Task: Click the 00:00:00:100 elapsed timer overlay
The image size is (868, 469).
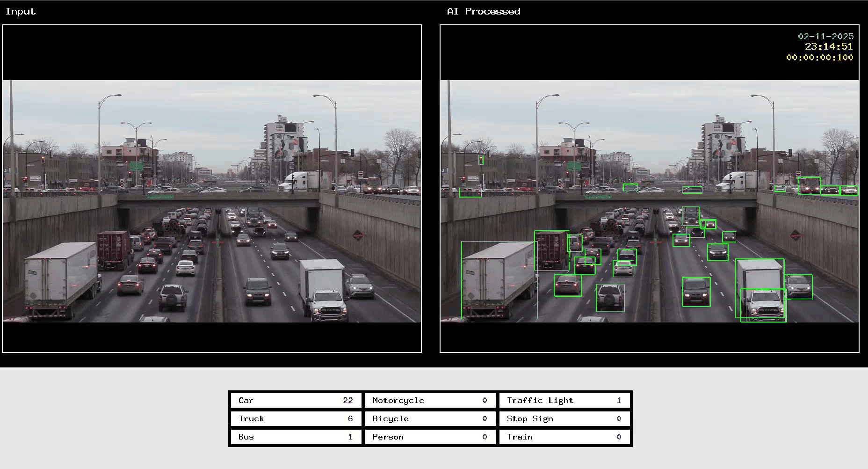Action: click(819, 58)
